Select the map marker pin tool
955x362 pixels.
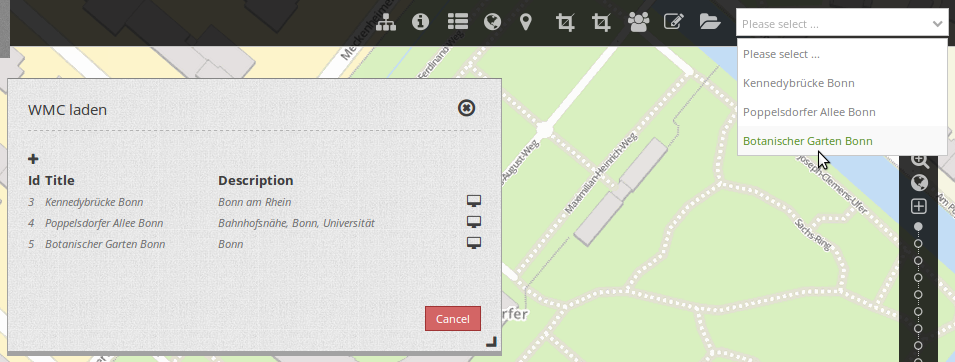(526, 23)
